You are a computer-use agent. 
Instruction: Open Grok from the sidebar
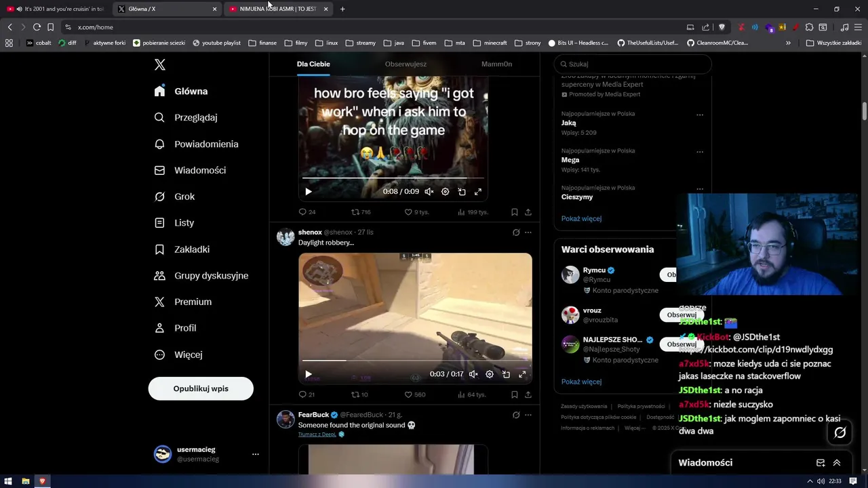[174, 197]
